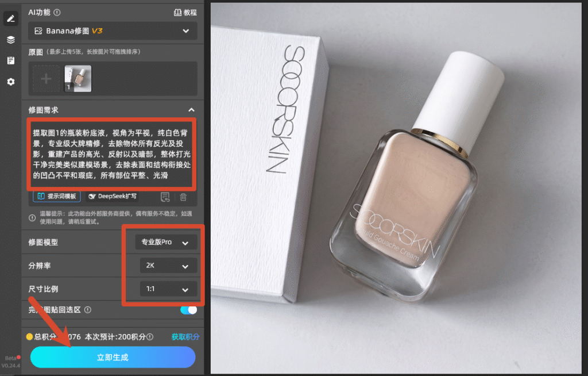The image size is (588, 376).
Task: Show info tooltip next to AI功能
Action: pos(57,13)
